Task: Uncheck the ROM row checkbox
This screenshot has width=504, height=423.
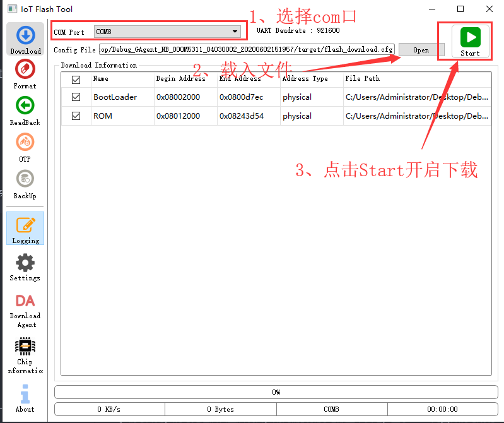Action: 76,116
